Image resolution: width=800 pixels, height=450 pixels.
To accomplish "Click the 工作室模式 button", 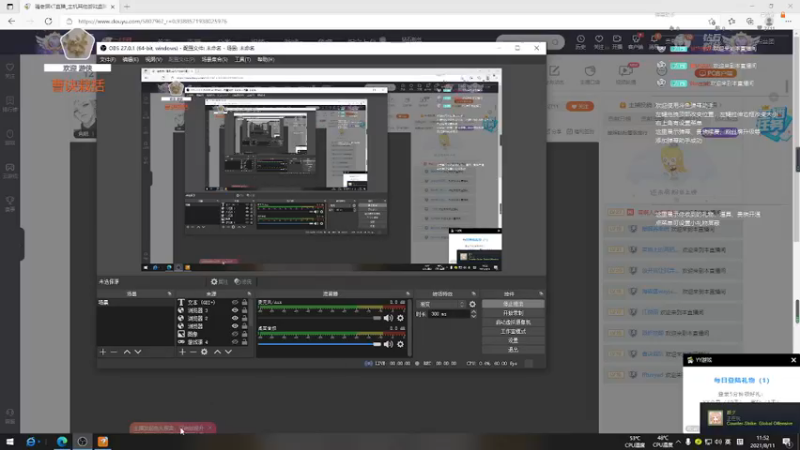I will 513,332.
